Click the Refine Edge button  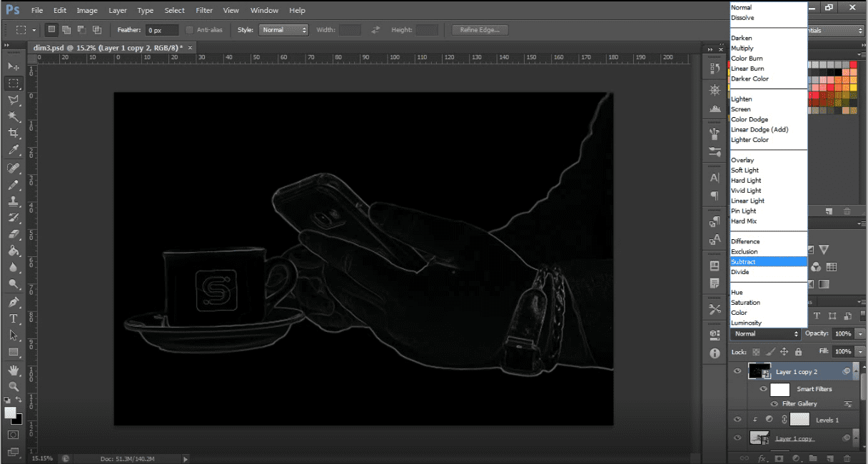[480, 30]
